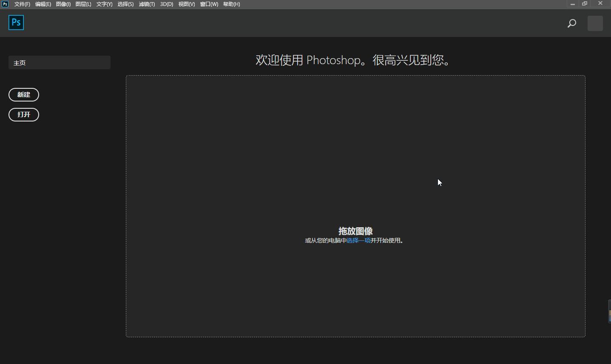Open the 图层(L) menu
Screen dimensions: 611x364
click(83, 4)
